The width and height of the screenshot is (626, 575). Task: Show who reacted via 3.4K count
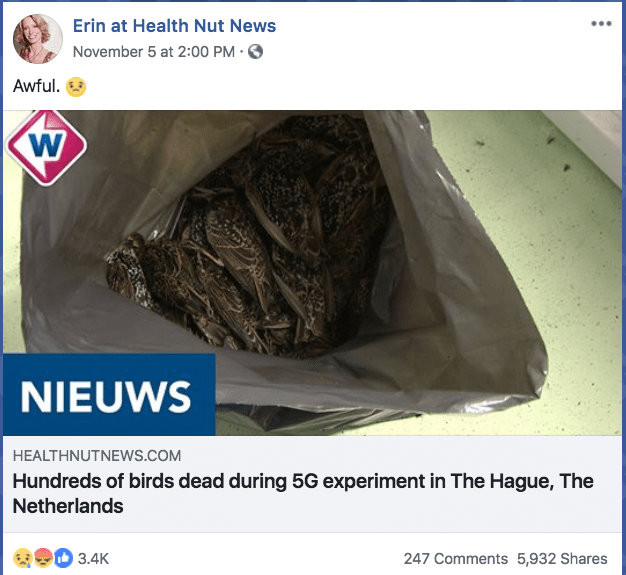[93, 559]
